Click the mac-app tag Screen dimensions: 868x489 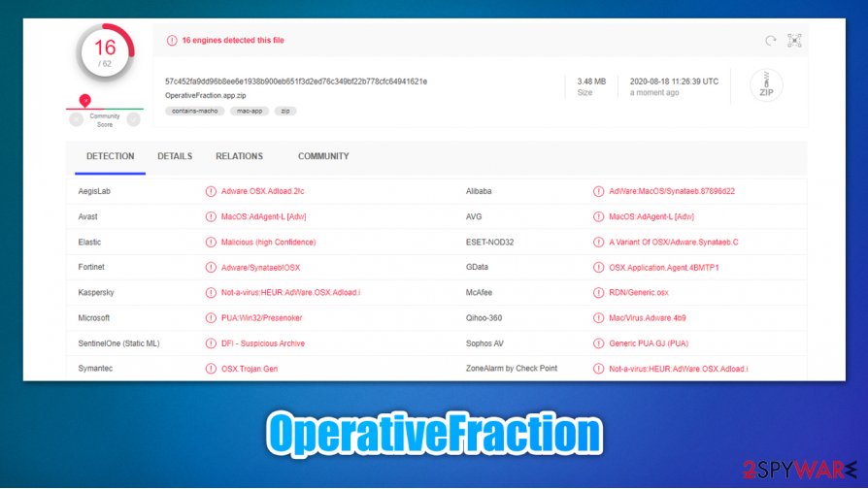250,112
